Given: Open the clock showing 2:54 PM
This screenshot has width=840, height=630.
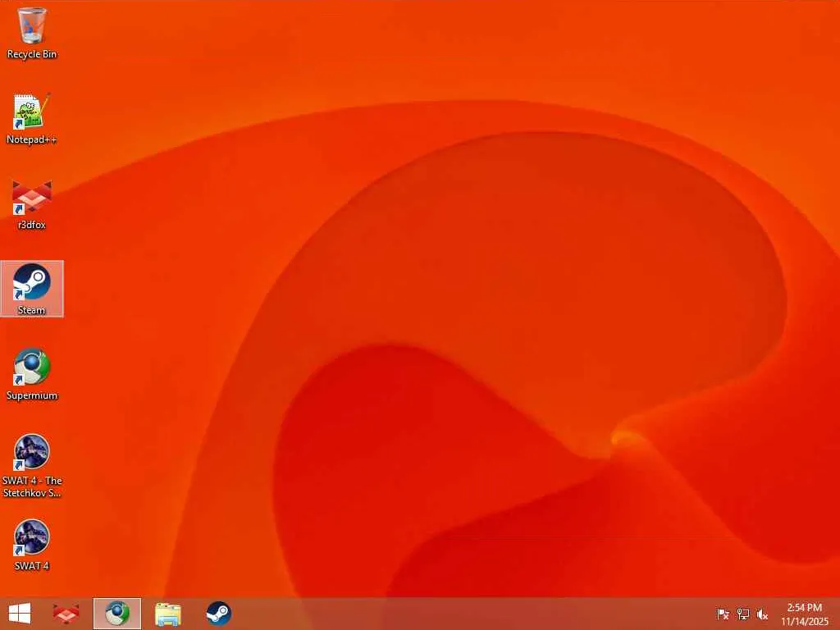Looking at the screenshot, I should click(804, 614).
